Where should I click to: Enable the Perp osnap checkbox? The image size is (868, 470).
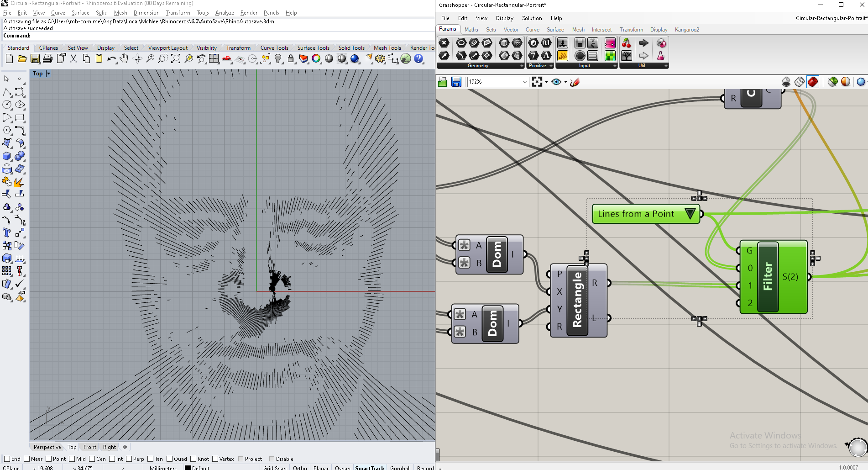pyautogui.click(x=129, y=459)
